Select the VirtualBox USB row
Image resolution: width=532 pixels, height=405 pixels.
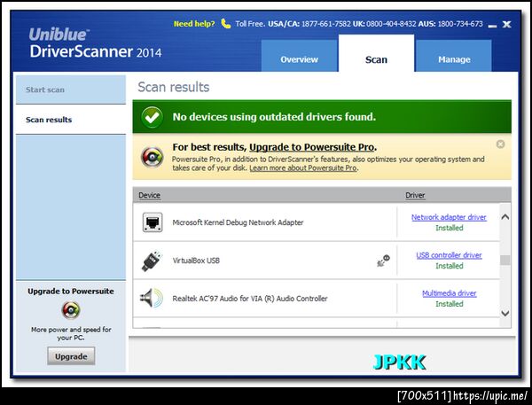click(317, 261)
